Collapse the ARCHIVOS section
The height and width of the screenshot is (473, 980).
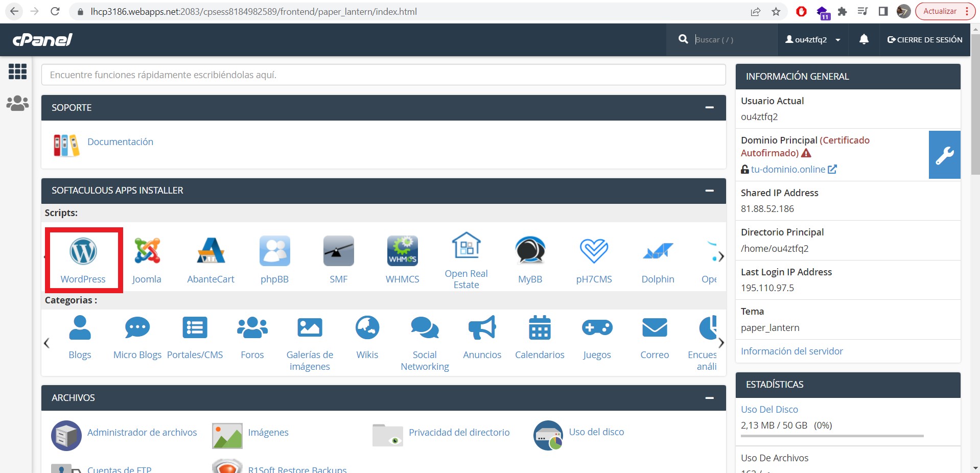pos(709,398)
